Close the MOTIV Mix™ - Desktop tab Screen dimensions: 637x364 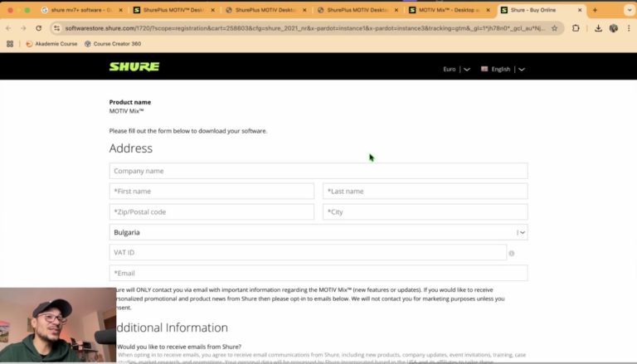click(488, 10)
